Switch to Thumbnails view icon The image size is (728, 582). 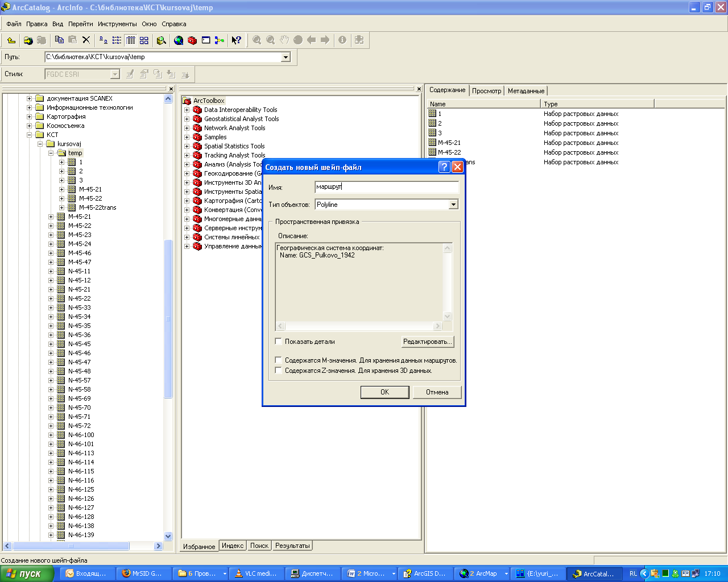click(x=144, y=40)
